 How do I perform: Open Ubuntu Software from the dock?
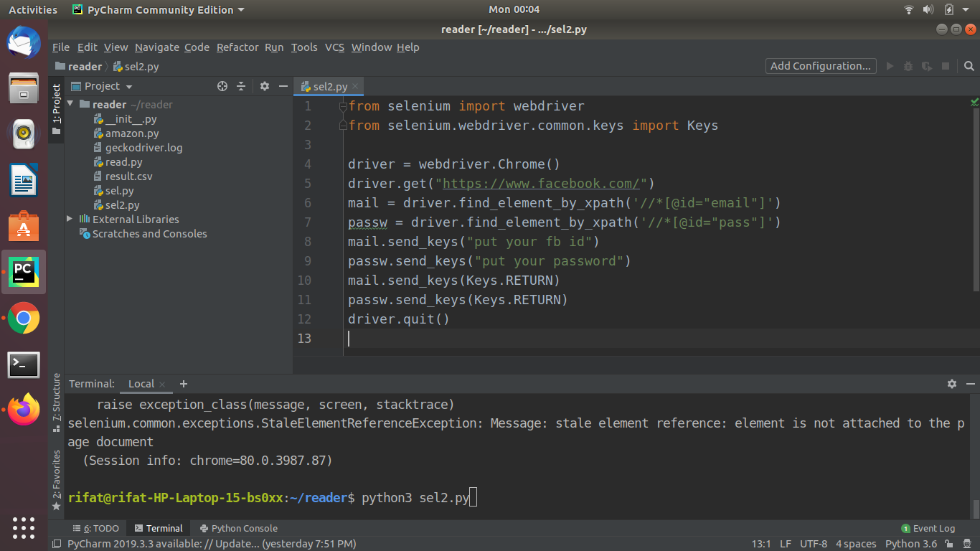point(24,226)
